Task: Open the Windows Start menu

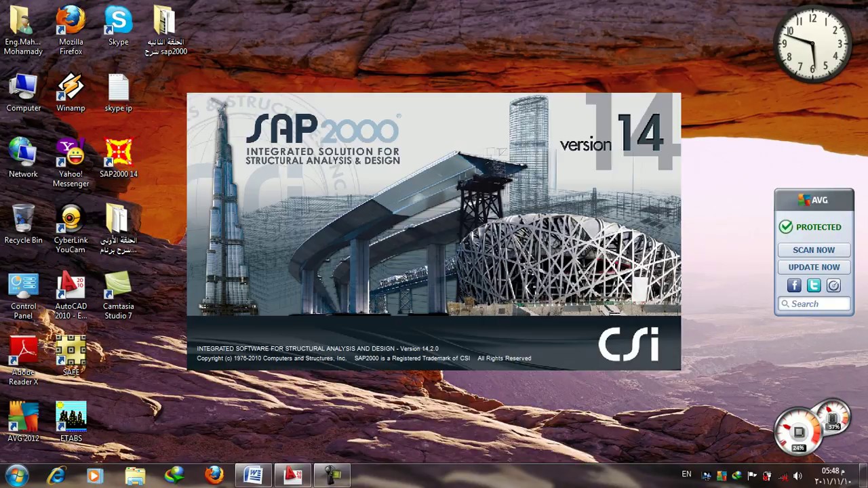Action: 16,475
